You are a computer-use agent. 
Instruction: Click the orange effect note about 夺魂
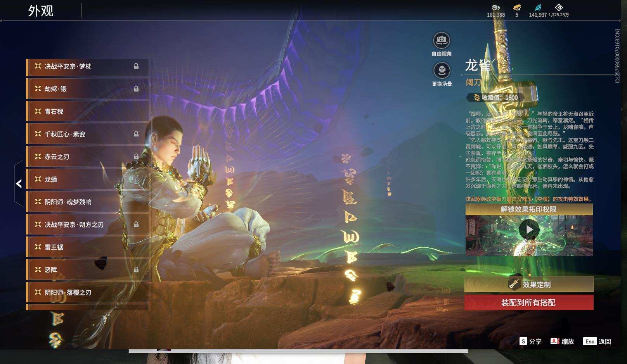click(x=529, y=199)
